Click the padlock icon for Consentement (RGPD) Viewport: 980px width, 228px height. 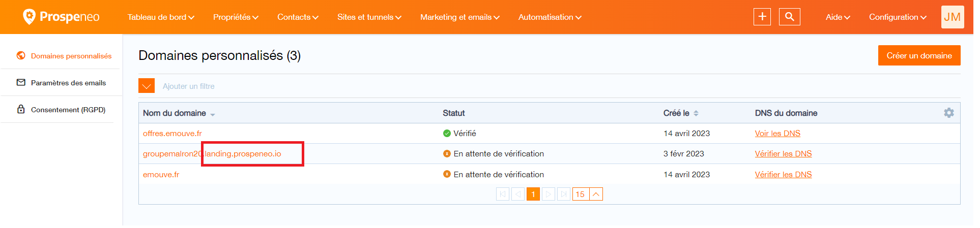click(21, 109)
